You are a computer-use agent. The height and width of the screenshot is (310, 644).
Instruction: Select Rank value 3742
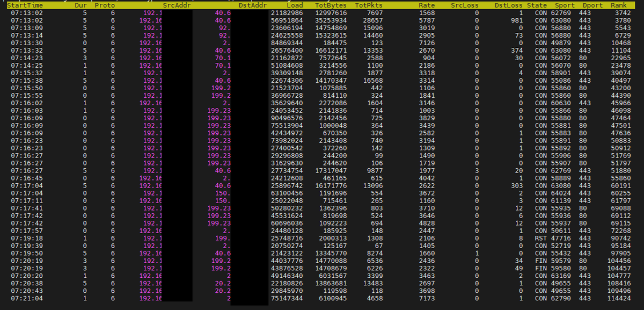tap(623, 12)
